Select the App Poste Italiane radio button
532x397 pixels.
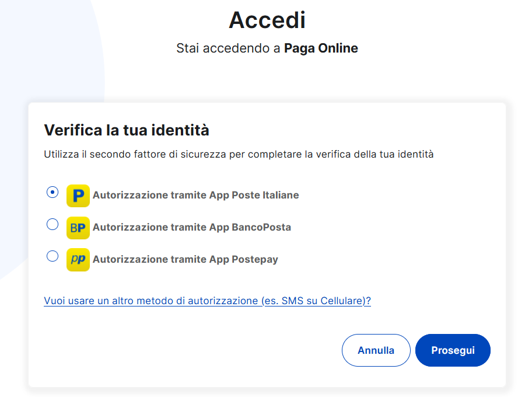click(52, 192)
